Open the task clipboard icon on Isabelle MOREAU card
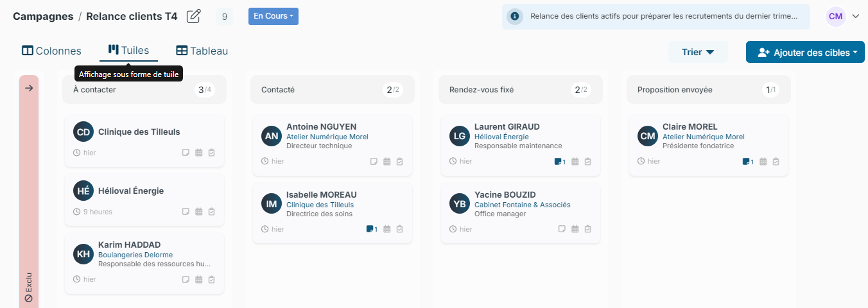868x308 pixels. pos(399,229)
